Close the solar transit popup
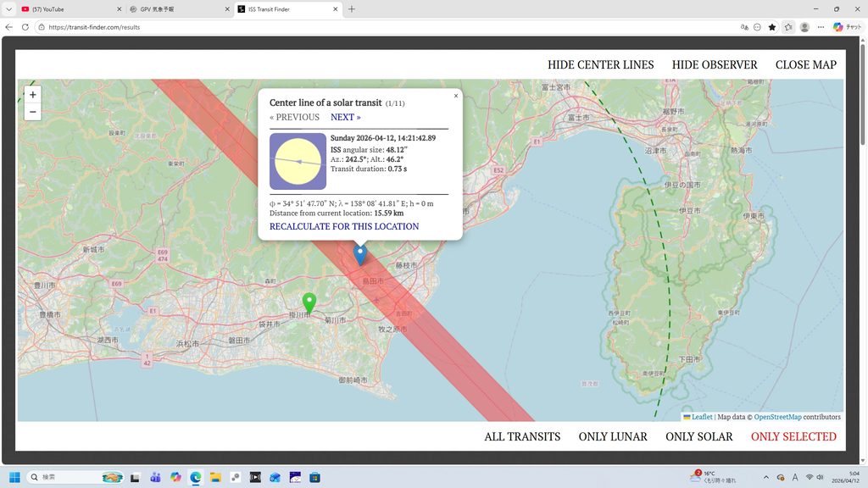Viewport: 868px width, 488px height. point(455,96)
